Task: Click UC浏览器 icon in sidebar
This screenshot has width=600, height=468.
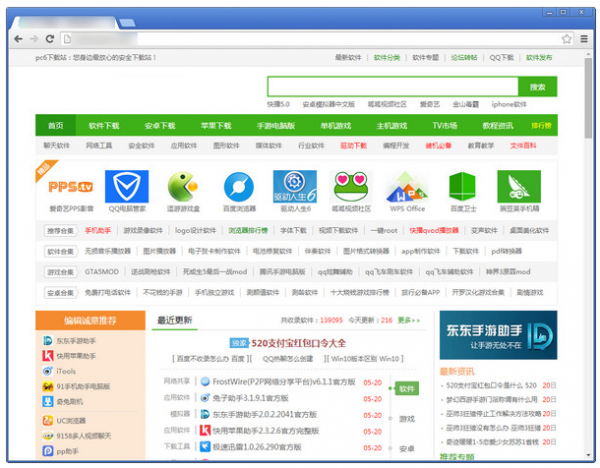Action: pyautogui.click(x=47, y=421)
